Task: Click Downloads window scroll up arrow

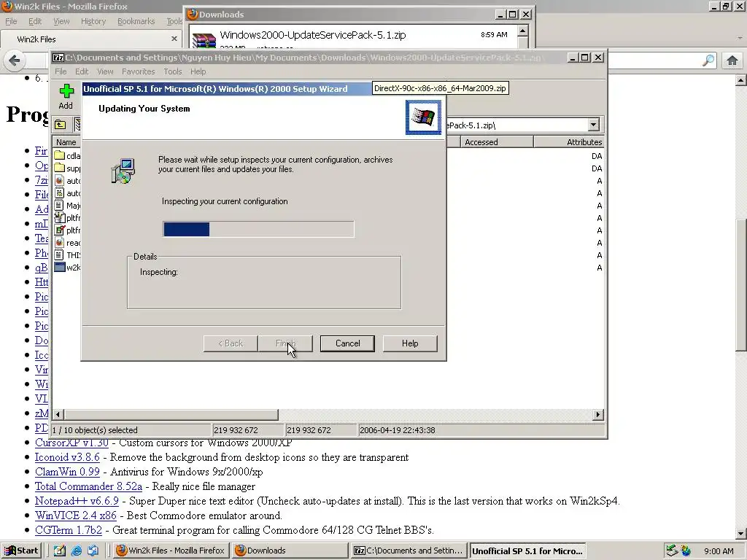Action: tap(522, 31)
